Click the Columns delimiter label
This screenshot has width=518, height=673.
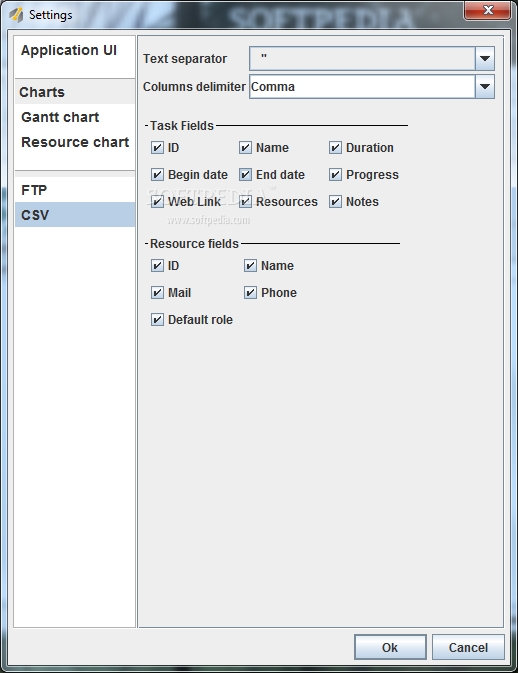point(194,87)
